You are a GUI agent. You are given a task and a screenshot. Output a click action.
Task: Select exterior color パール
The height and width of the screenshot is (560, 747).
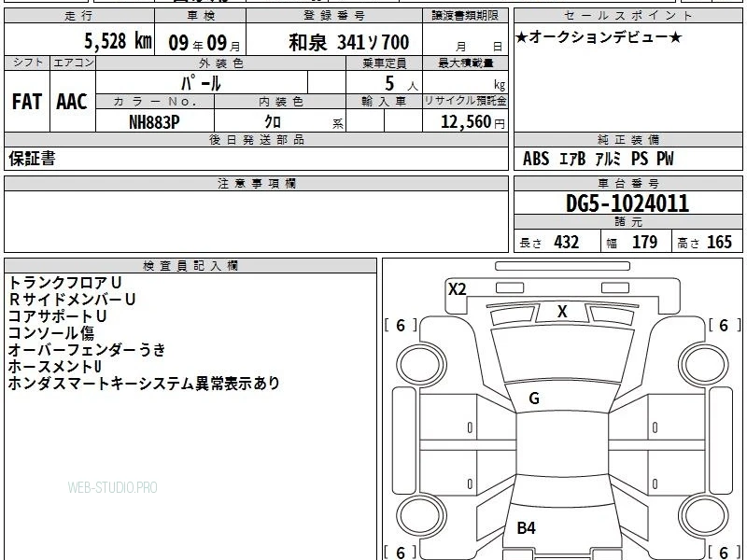(201, 83)
